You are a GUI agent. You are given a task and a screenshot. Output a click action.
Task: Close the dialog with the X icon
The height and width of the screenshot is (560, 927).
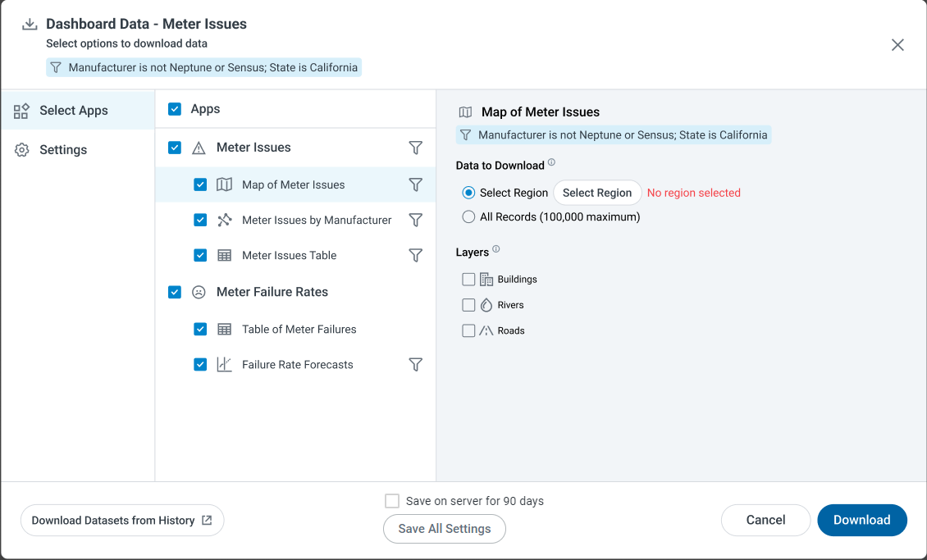pyautogui.click(x=897, y=45)
